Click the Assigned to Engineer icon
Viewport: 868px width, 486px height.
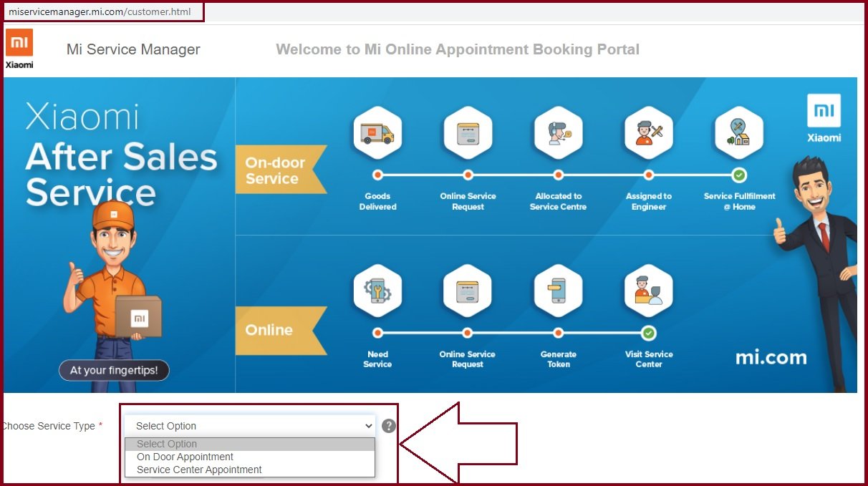click(x=648, y=132)
